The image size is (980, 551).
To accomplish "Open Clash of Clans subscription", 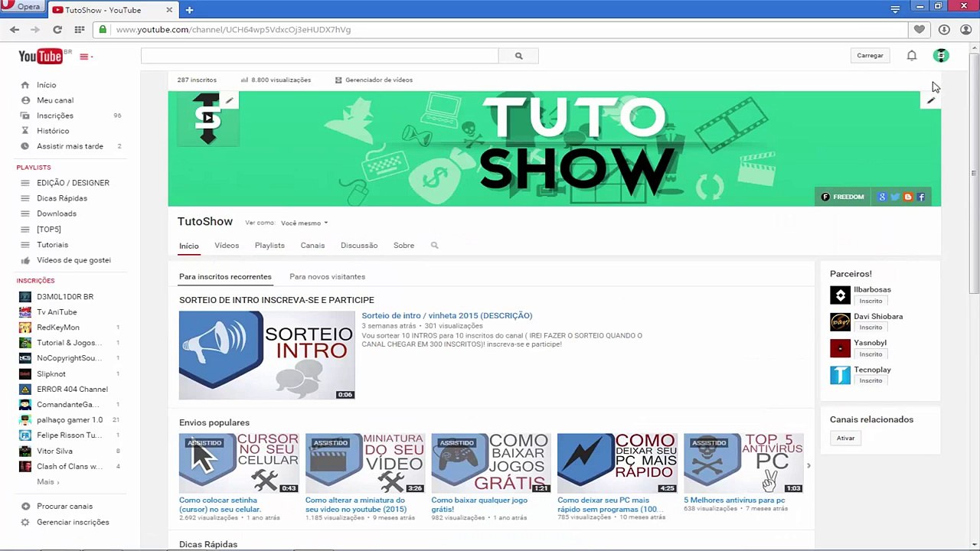I will pos(69,467).
